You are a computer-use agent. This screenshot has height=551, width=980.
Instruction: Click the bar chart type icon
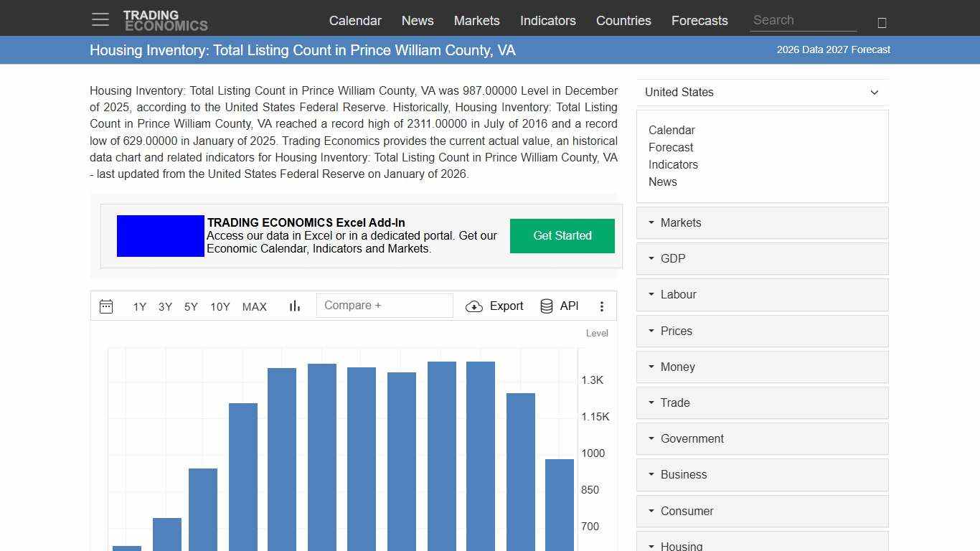click(294, 306)
